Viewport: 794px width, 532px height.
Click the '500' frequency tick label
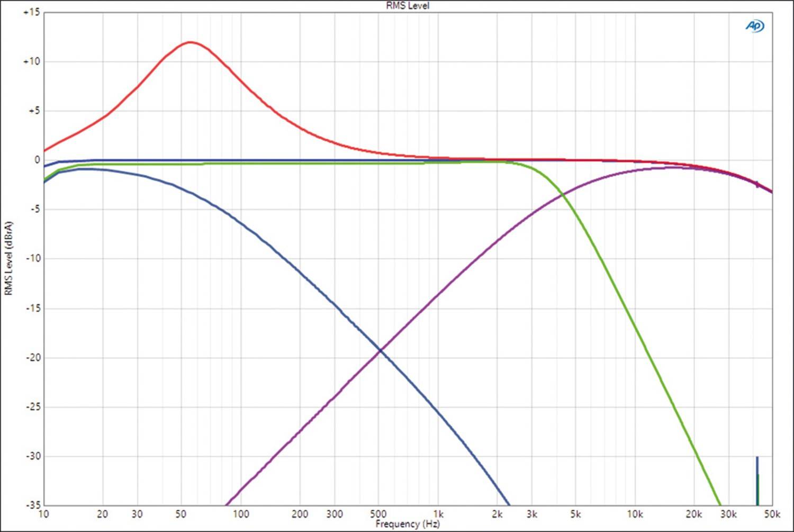[378, 514]
